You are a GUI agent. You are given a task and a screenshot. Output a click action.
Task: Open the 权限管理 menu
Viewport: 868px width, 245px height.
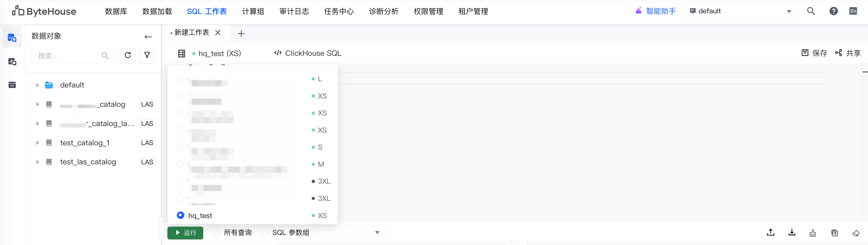tap(429, 12)
